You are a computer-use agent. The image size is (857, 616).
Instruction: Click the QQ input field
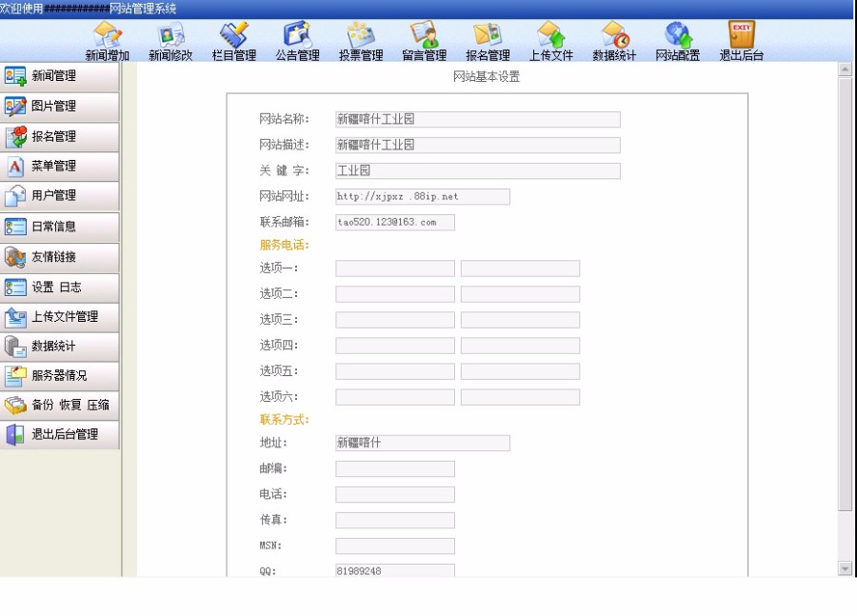395,570
